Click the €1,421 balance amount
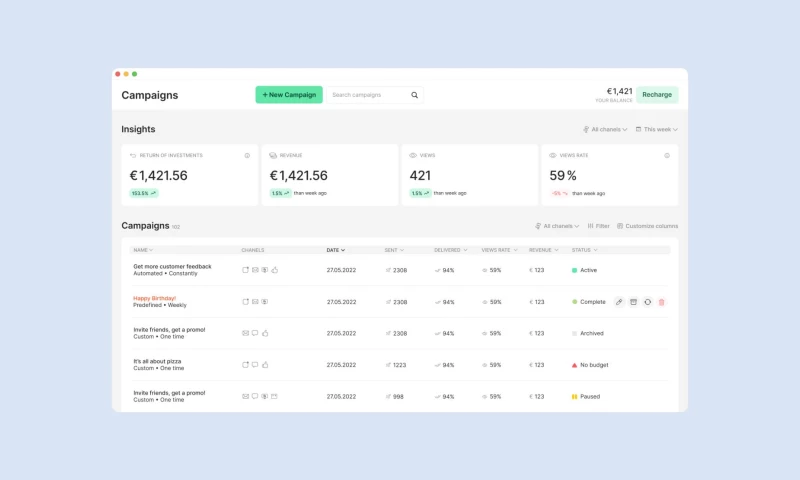This screenshot has width=800, height=480. coord(619,91)
